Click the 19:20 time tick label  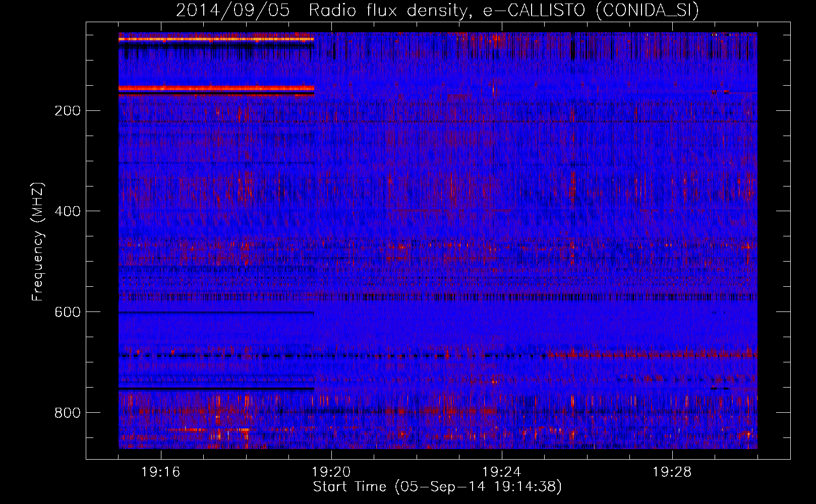[331, 472]
